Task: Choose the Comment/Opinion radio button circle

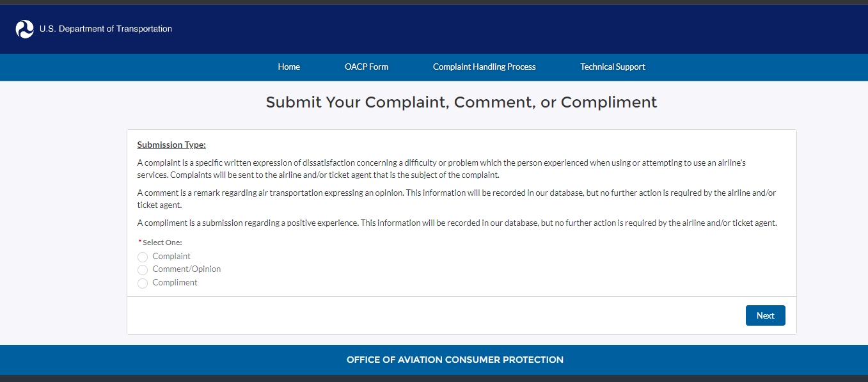Action: [143, 270]
